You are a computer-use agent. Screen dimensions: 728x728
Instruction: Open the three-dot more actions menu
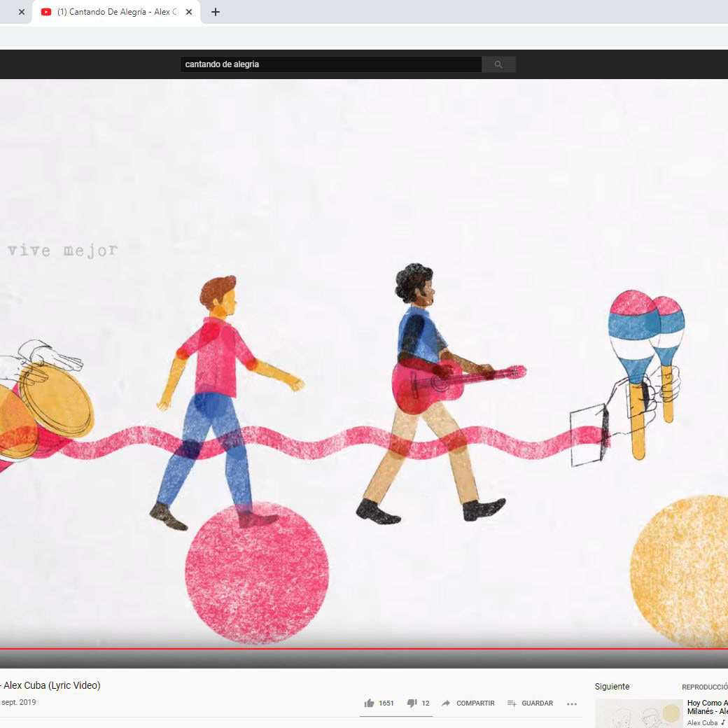point(571,704)
